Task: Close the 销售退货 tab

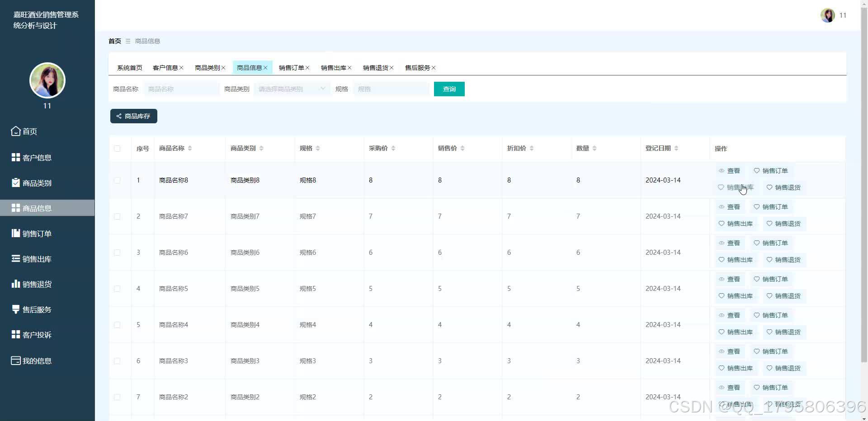Action: (x=392, y=68)
